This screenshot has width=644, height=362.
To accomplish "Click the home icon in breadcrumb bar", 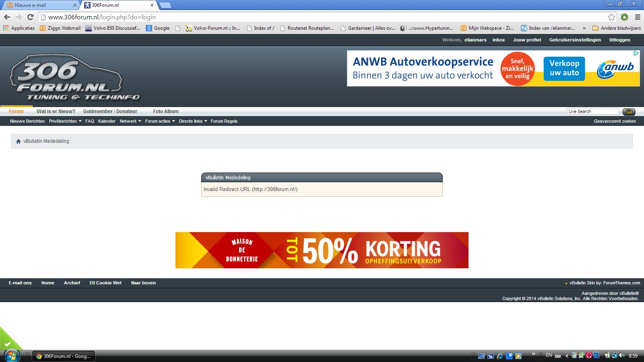I will pos(18,141).
